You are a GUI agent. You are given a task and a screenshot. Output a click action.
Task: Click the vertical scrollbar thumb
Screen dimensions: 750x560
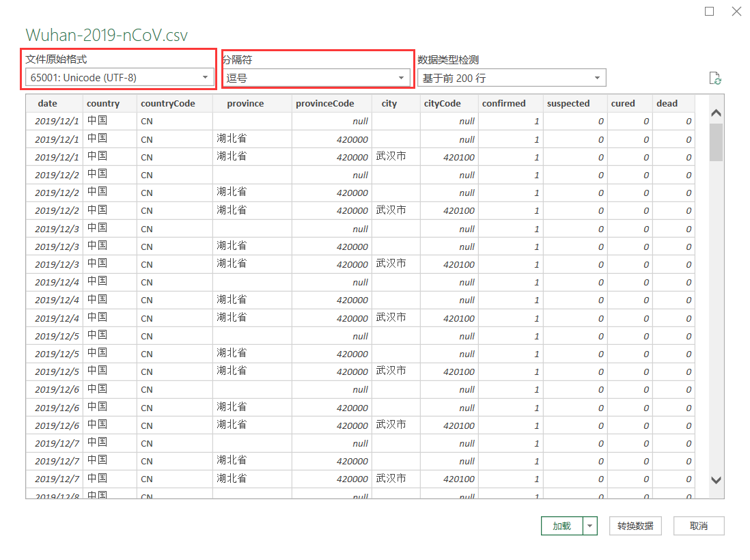click(x=716, y=142)
